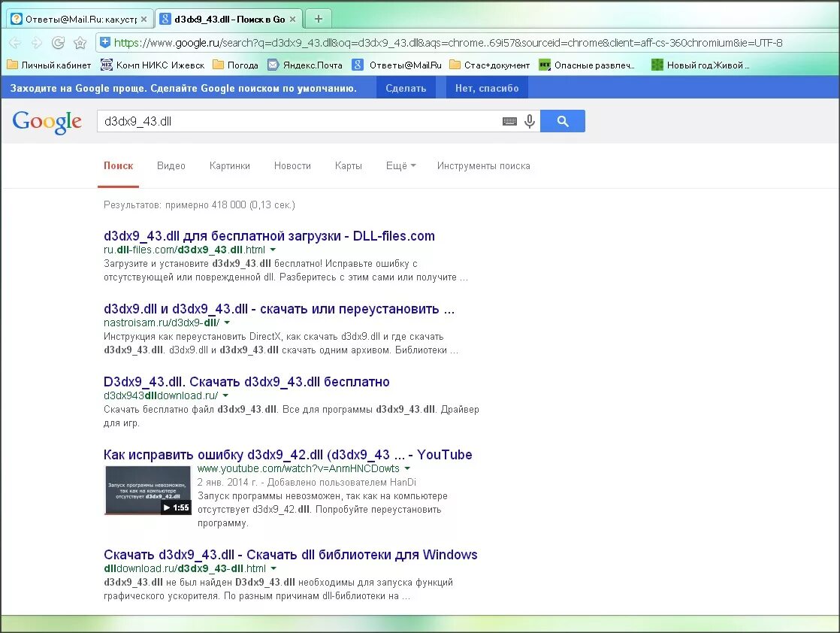Open the DLL-files.com result link
Image resolution: width=840 pixels, height=633 pixels.
coord(269,236)
